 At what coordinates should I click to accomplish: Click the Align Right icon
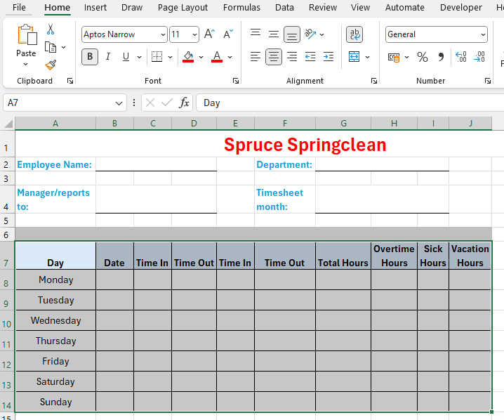tap(291, 57)
